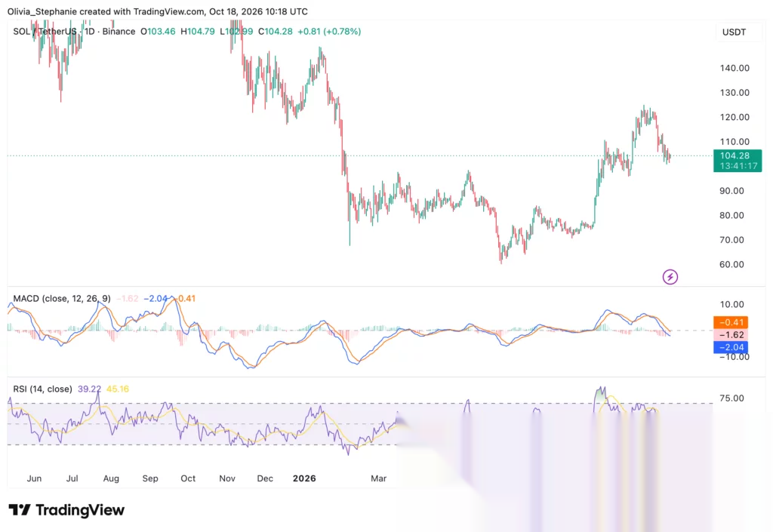Click the Nov time axis label
The height and width of the screenshot is (532, 773).
(x=226, y=478)
